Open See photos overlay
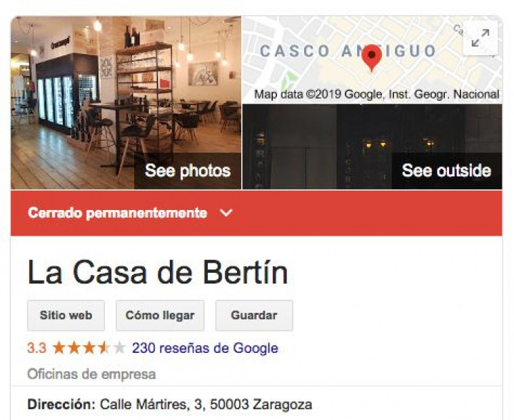The width and height of the screenshot is (514, 420). [x=188, y=171]
